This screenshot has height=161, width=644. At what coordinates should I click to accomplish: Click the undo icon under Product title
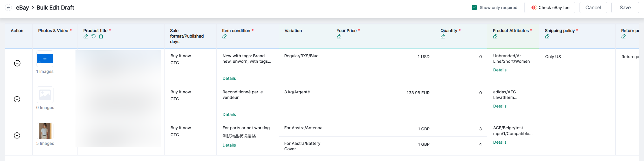[x=93, y=36]
